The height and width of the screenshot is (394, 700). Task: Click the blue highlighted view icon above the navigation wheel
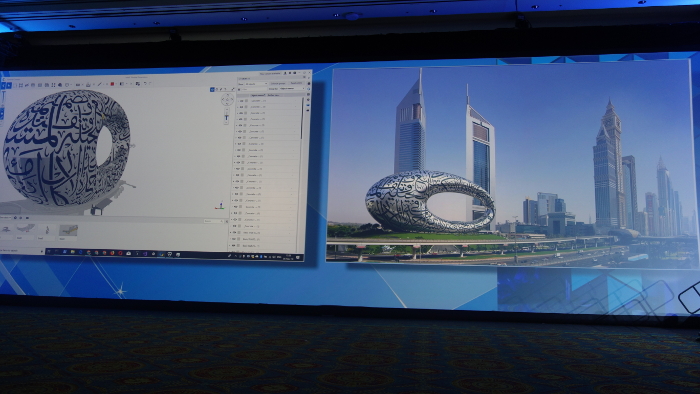point(212,89)
